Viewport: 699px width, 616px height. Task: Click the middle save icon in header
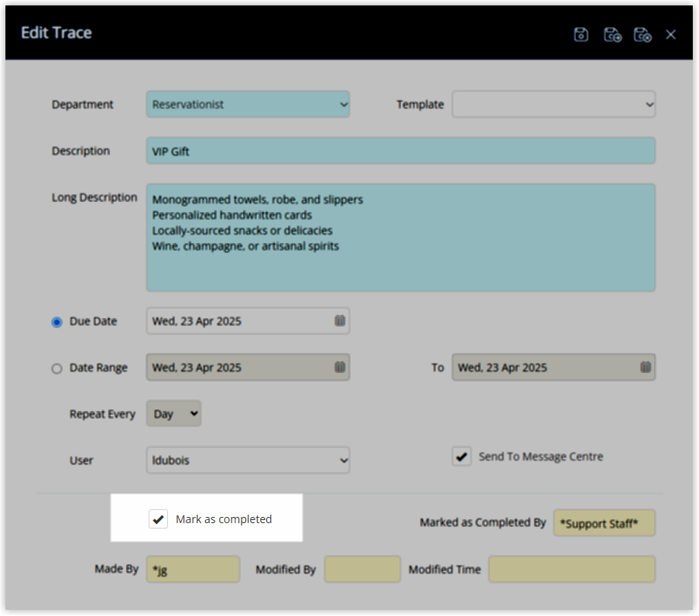pos(612,34)
